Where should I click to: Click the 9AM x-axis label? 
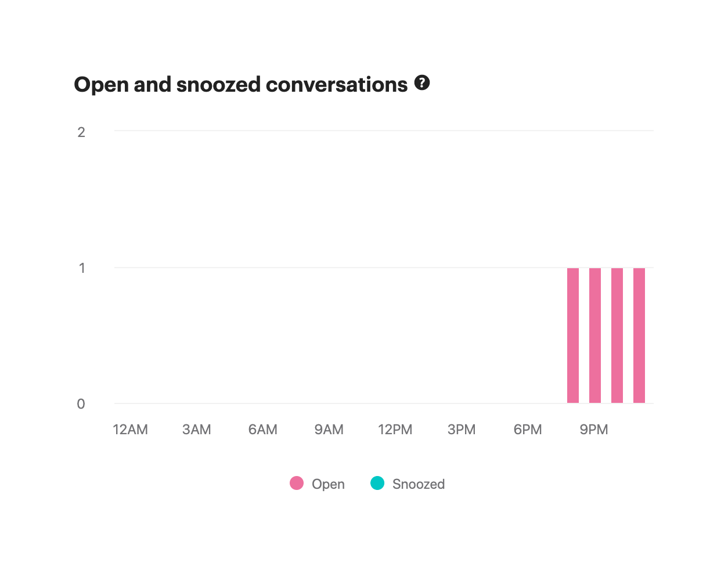pos(329,430)
